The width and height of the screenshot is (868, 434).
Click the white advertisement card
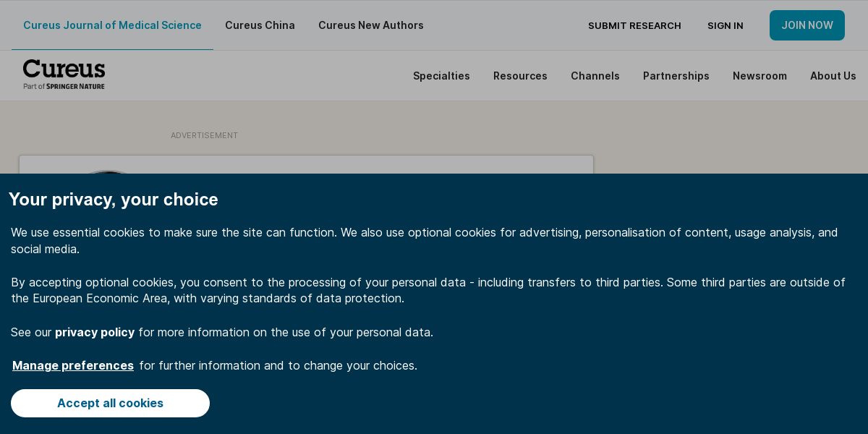(x=306, y=164)
